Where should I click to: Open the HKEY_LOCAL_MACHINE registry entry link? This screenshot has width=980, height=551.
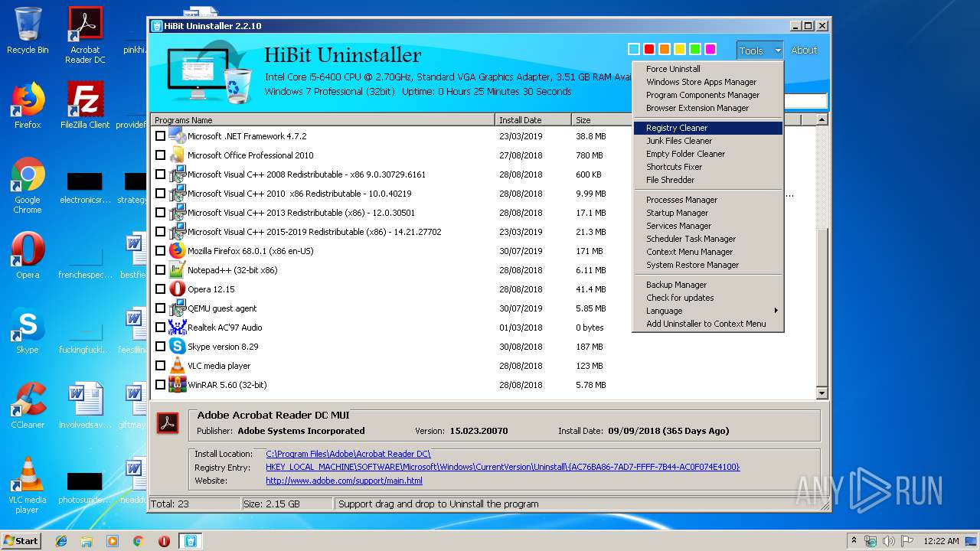503,467
